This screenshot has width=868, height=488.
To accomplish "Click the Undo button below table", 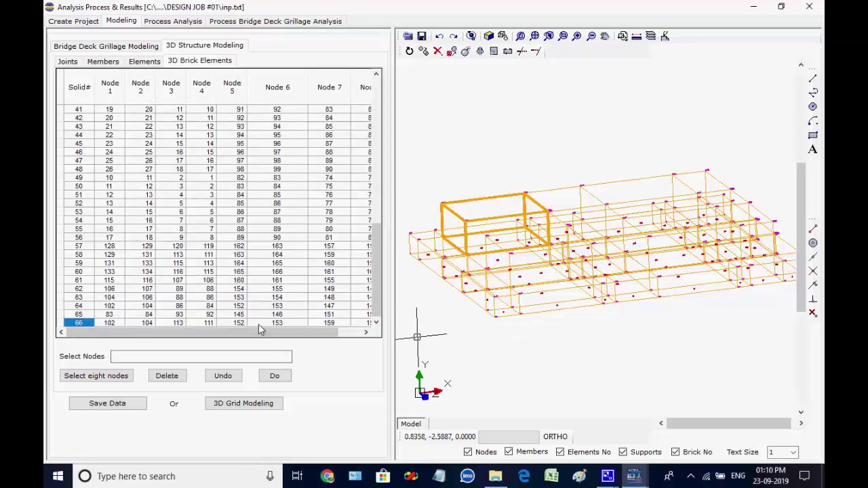I will (223, 375).
